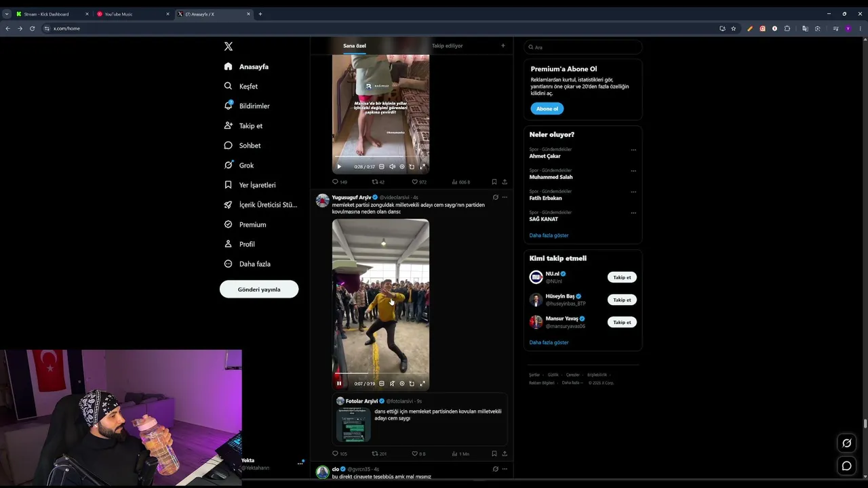Image resolution: width=868 pixels, height=488 pixels.
Task: Open Profil from the sidebar
Action: tap(239, 244)
